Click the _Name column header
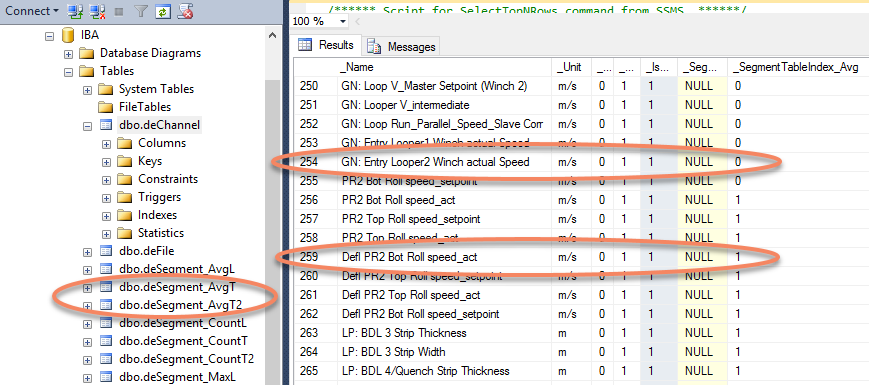The image size is (869, 385). (444, 67)
